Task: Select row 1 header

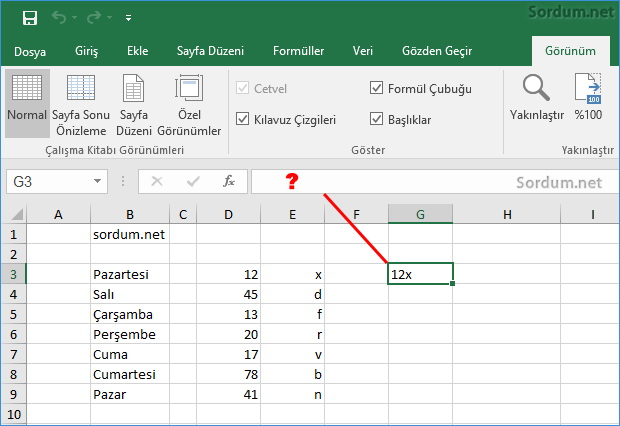Action: click(x=13, y=234)
